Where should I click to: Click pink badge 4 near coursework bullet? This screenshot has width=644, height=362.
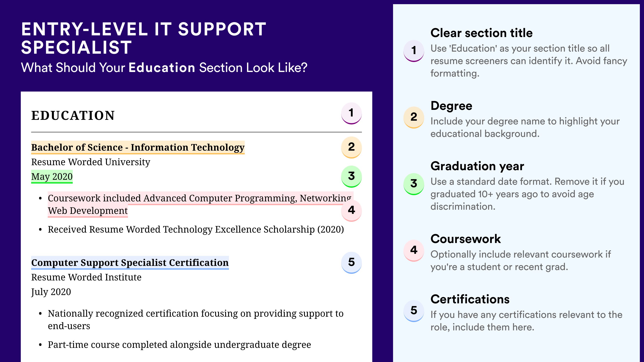pyautogui.click(x=351, y=211)
